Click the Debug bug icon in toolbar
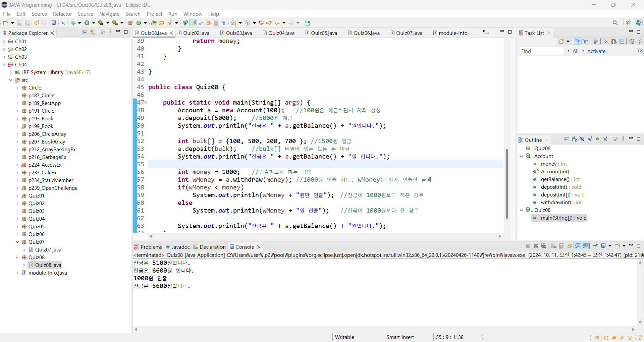This screenshot has height=342, width=644. tap(73, 23)
